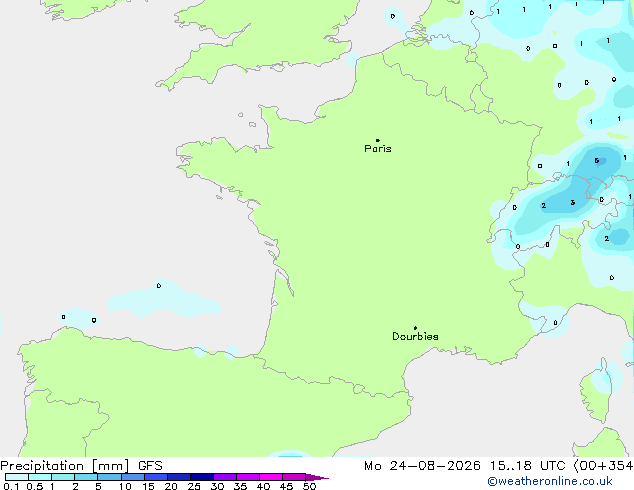Screen dimensions: 634x490
Task: Click the legend scale label '40'
Action: click(x=263, y=486)
